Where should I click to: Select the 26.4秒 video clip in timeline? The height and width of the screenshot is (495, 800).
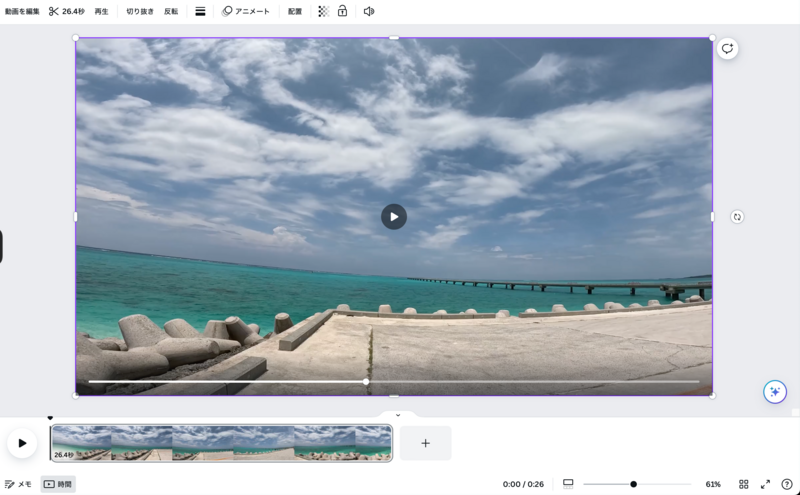pyautogui.click(x=221, y=443)
